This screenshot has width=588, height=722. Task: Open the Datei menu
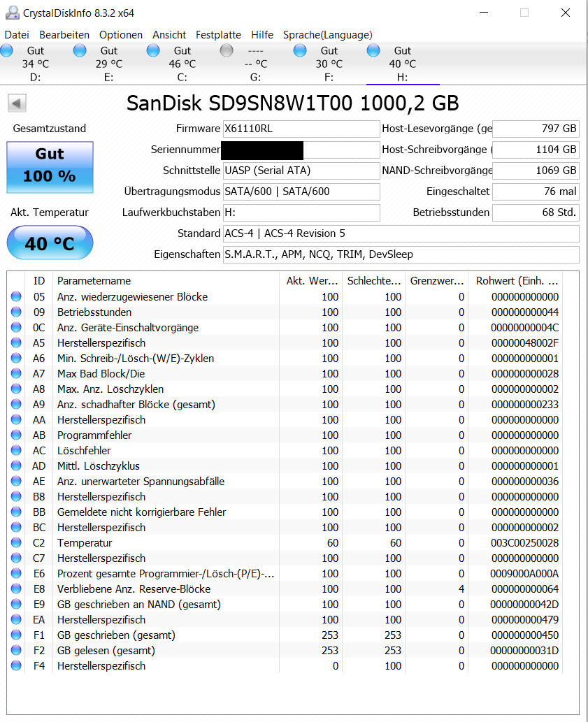pos(17,34)
